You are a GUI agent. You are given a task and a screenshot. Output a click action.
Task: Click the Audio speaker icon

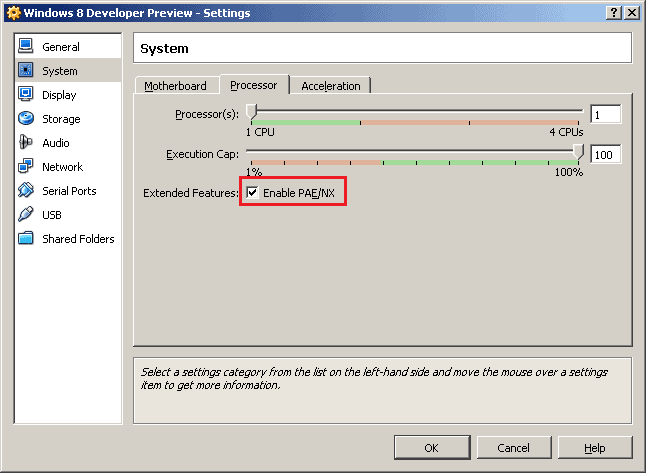click(26, 142)
